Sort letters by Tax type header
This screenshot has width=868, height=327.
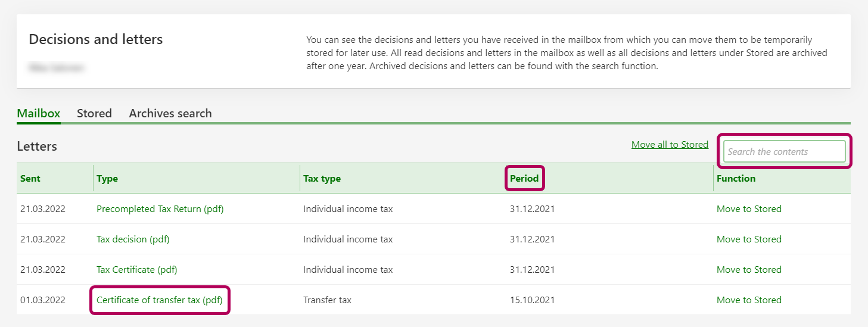click(322, 179)
